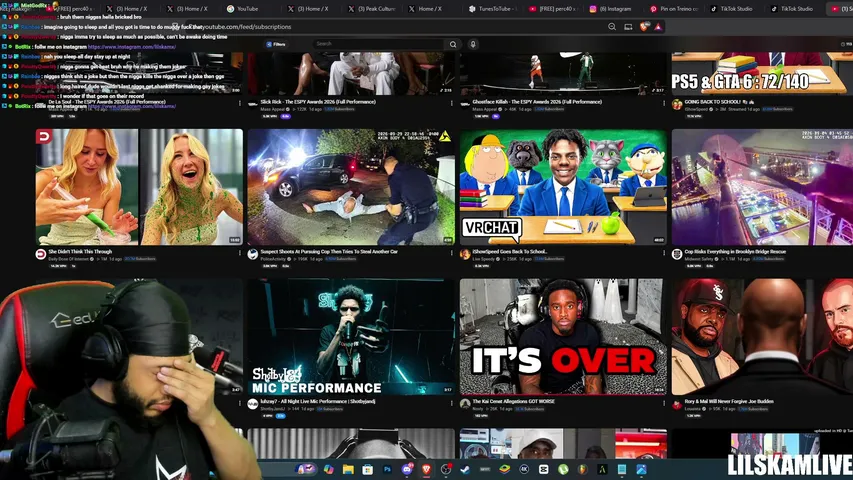Launch Steam from the taskbar

point(465,469)
